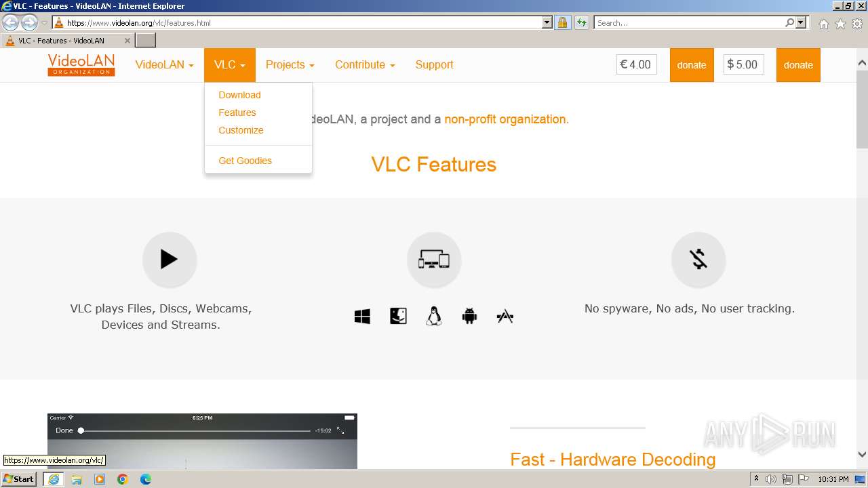Launch Chrome from the taskbar
Viewport: 868px width, 488px height.
pyautogui.click(x=123, y=479)
